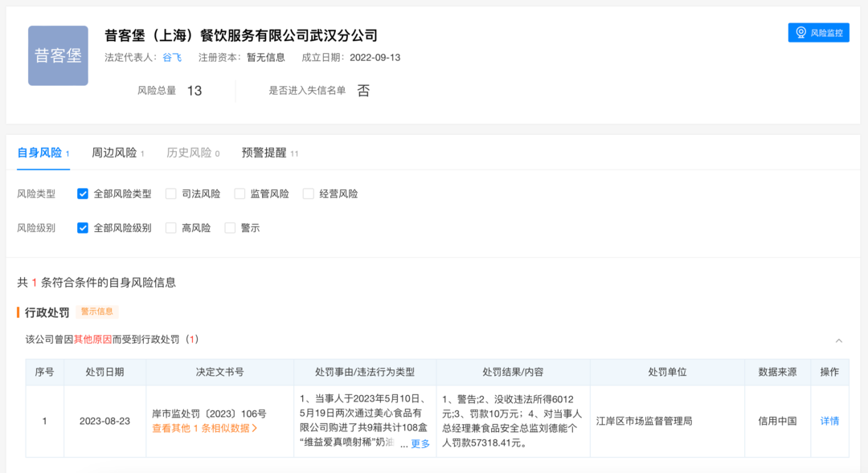Switch to the 历史风险 tab

click(193, 153)
